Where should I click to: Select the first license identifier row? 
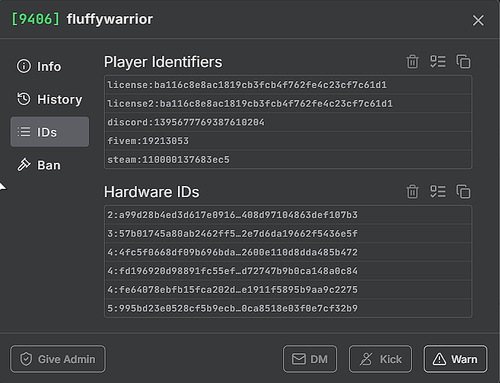(288, 85)
